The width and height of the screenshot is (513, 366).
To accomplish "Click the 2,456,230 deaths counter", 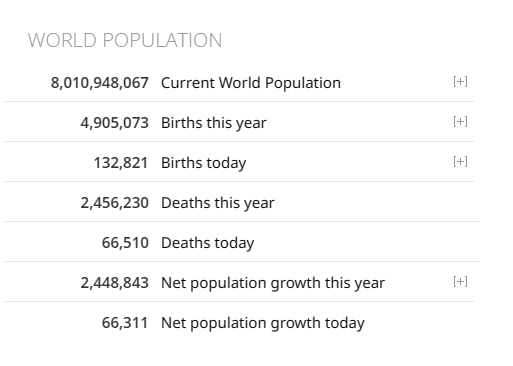I will [x=115, y=203].
